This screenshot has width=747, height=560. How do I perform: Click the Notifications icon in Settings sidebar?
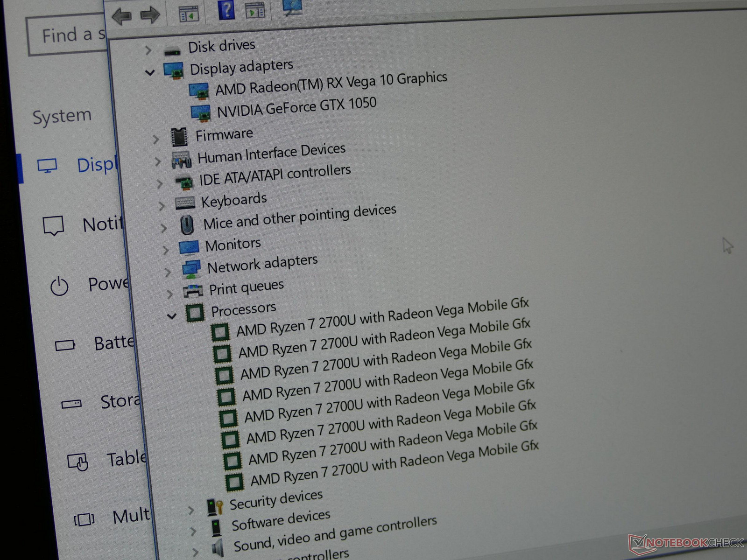(x=53, y=226)
